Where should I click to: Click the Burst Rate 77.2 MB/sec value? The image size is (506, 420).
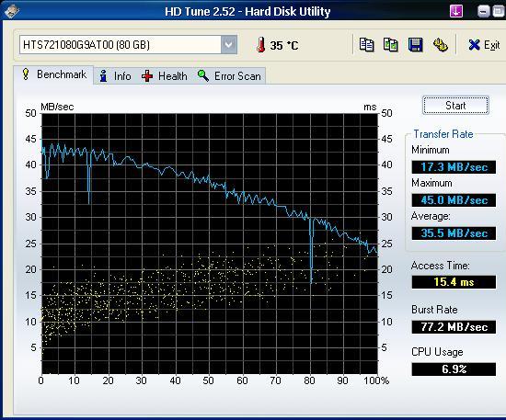(454, 327)
